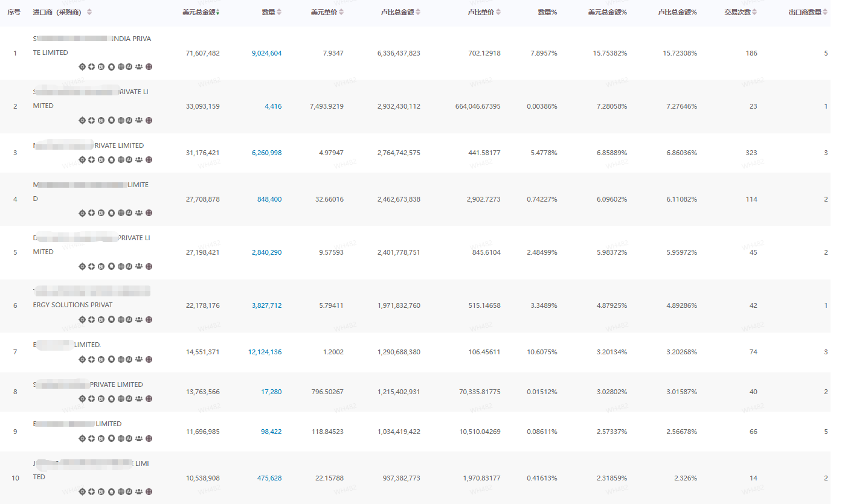Click the AI icon in row 9
The width and height of the screenshot is (842, 504).
[x=129, y=439]
